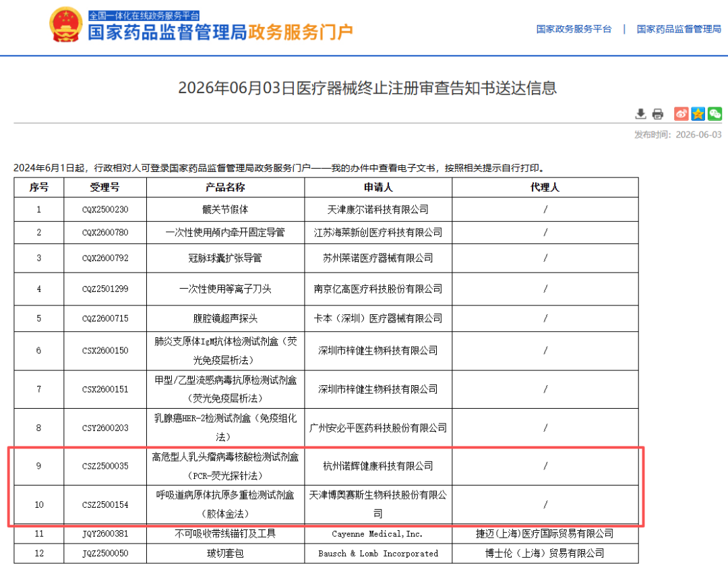Click product name 髋关节假体
The width and height of the screenshot is (728, 578).
(225, 210)
